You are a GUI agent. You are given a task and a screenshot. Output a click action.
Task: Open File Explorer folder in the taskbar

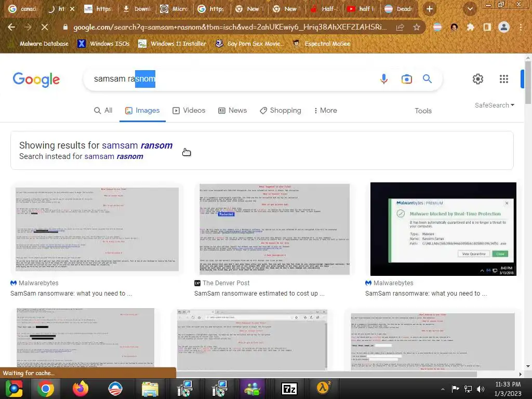[x=150, y=389]
